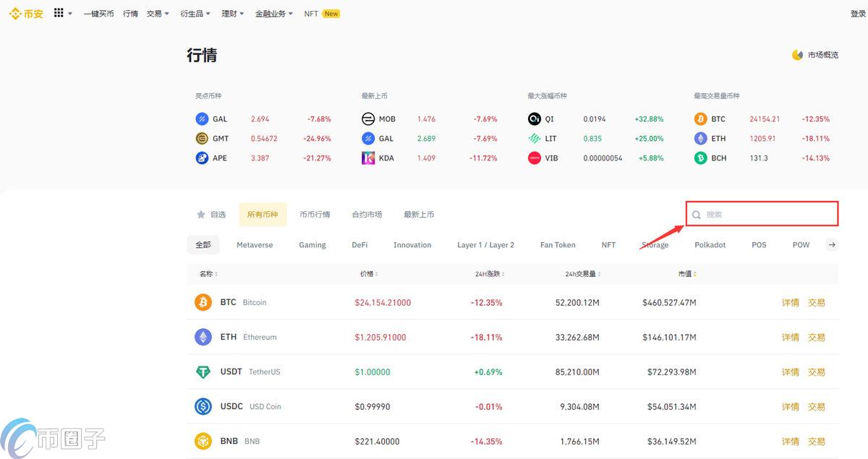
Task: Click the Tether USDT coin icon
Action: click(x=203, y=372)
